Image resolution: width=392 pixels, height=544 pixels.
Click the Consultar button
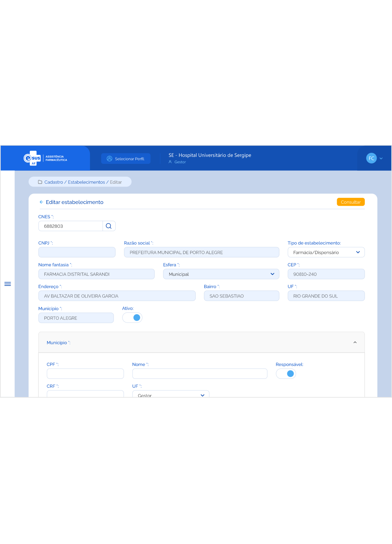(350, 202)
